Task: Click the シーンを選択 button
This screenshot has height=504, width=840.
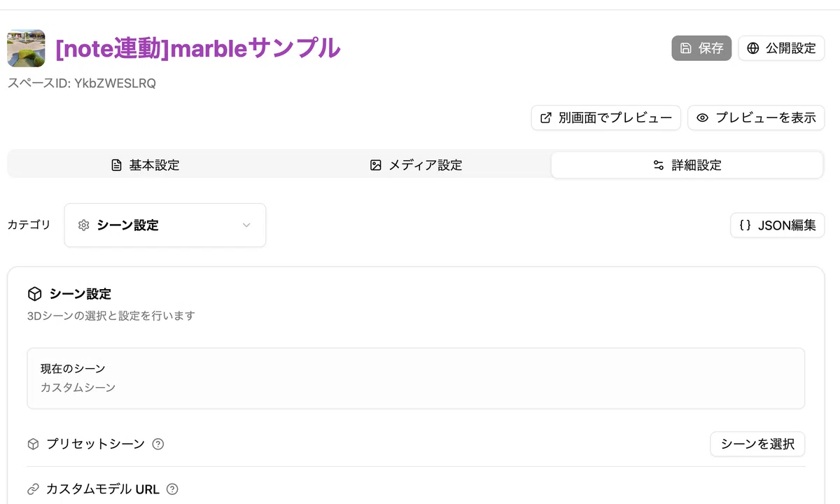Action: coord(757,444)
